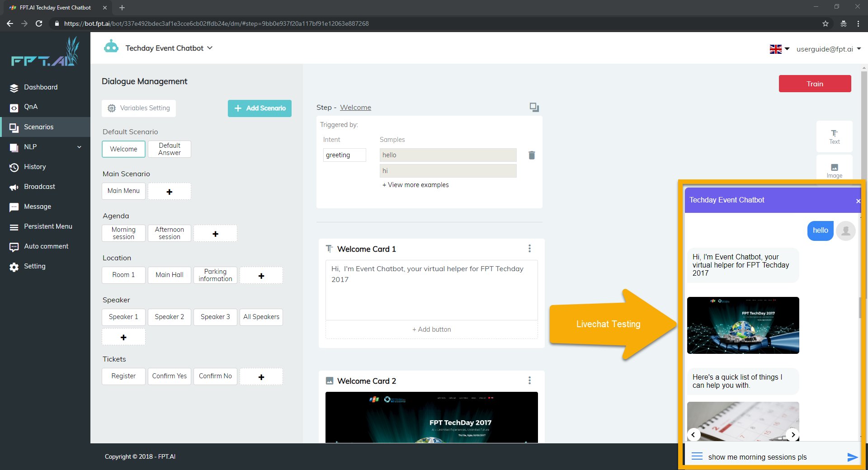Select the Welcome step

[x=123, y=149]
